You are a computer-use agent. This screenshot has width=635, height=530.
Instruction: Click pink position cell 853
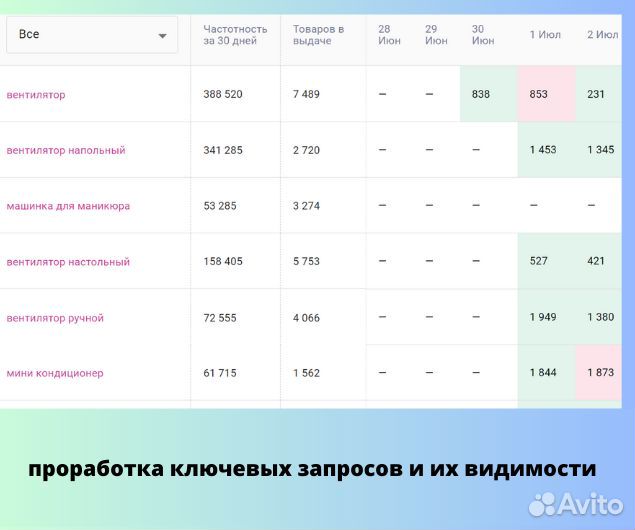tap(547, 94)
